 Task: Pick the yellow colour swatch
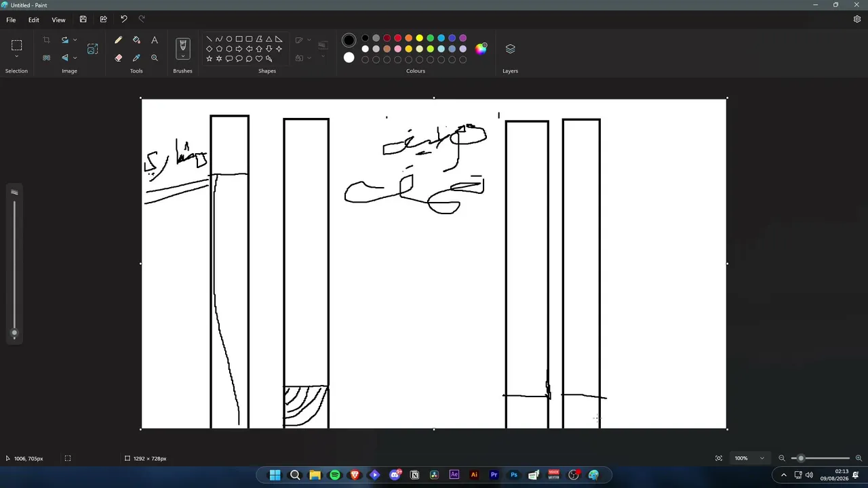pos(419,38)
